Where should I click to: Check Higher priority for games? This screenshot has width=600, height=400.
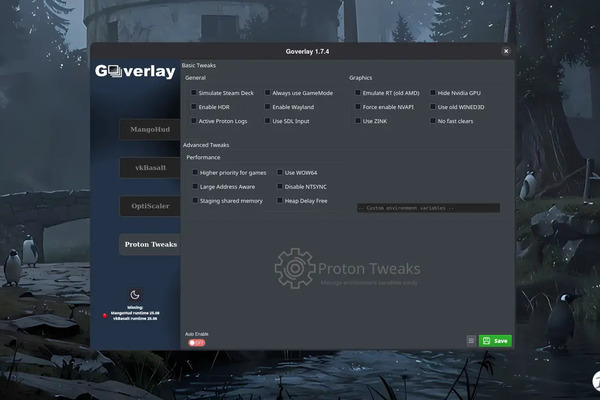[x=195, y=172]
